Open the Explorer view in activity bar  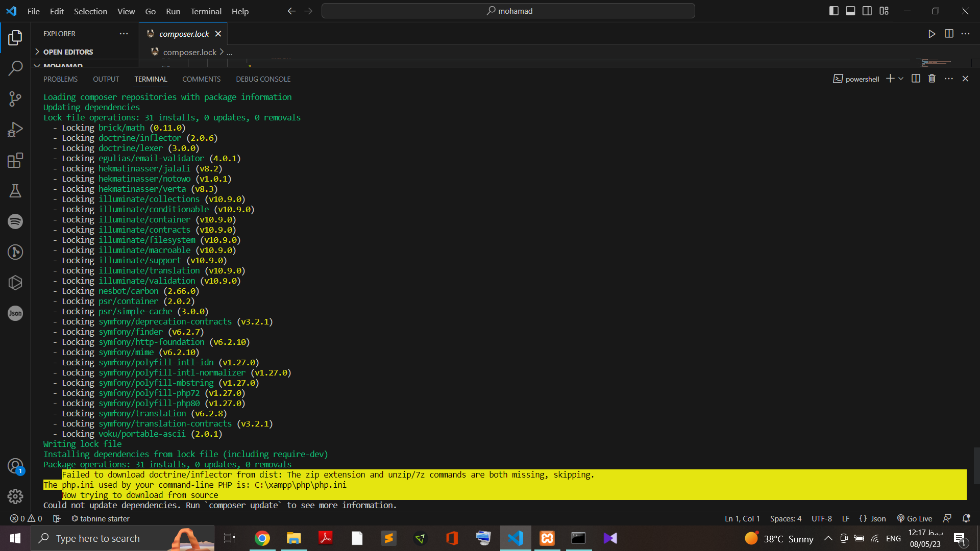(x=15, y=37)
